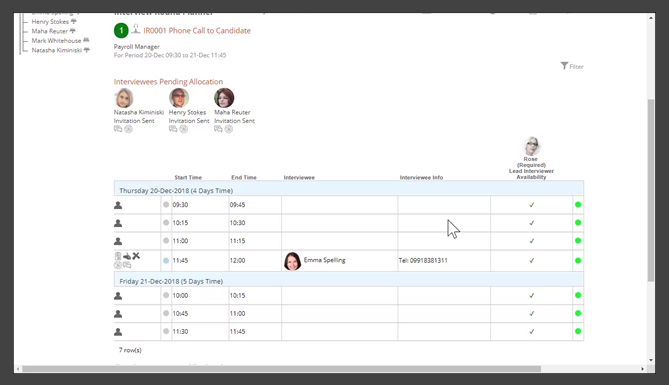Assign person icon in the Friday 10:00 row
The width and height of the screenshot is (669, 385).
pos(118,296)
